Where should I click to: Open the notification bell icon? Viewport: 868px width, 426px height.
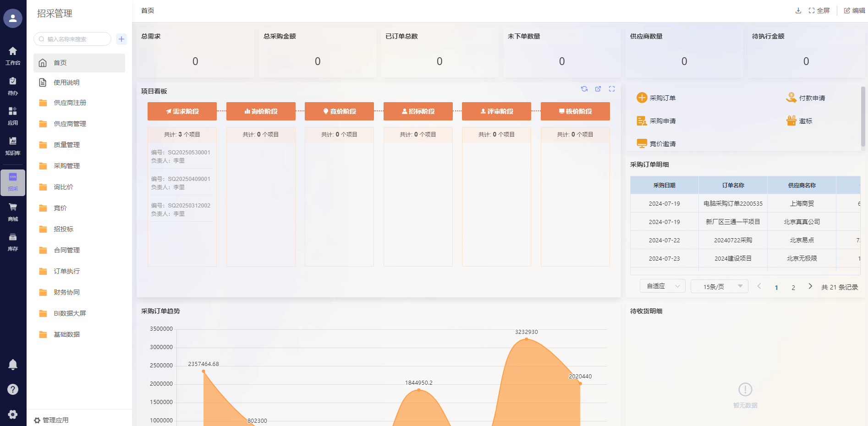point(13,365)
